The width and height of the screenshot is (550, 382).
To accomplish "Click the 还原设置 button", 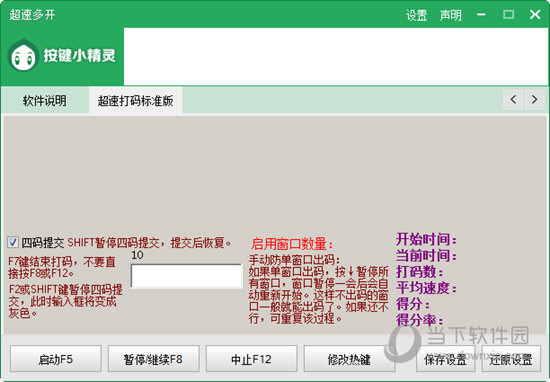I will point(511,359).
